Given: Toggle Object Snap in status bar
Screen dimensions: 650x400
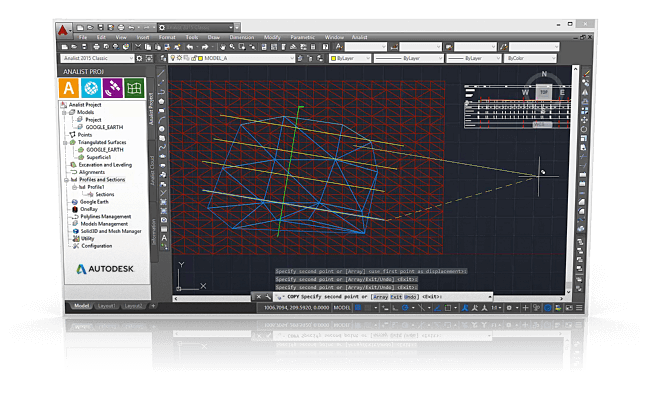Looking at the screenshot, I should (448, 308).
